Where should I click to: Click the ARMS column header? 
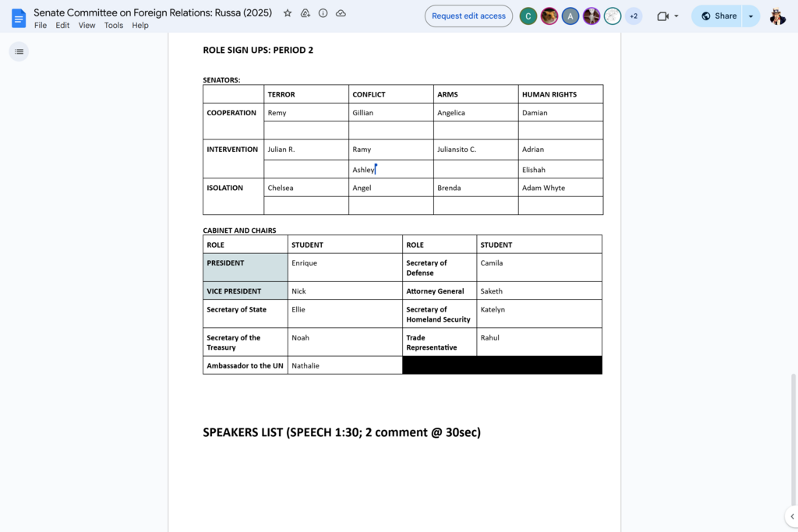click(476, 94)
